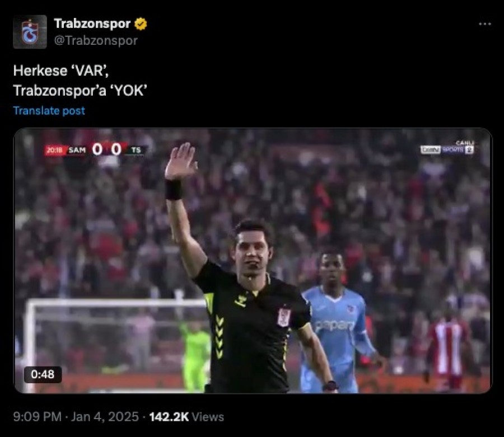Play the embedded match video
Image resolution: width=504 pixels, height=437 pixels.
coord(253,261)
